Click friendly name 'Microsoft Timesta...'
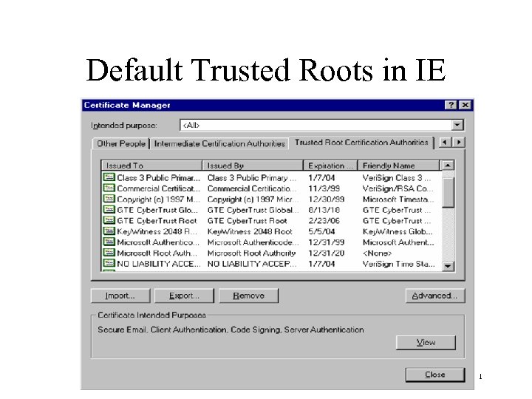The image size is (532, 399). 398,199
